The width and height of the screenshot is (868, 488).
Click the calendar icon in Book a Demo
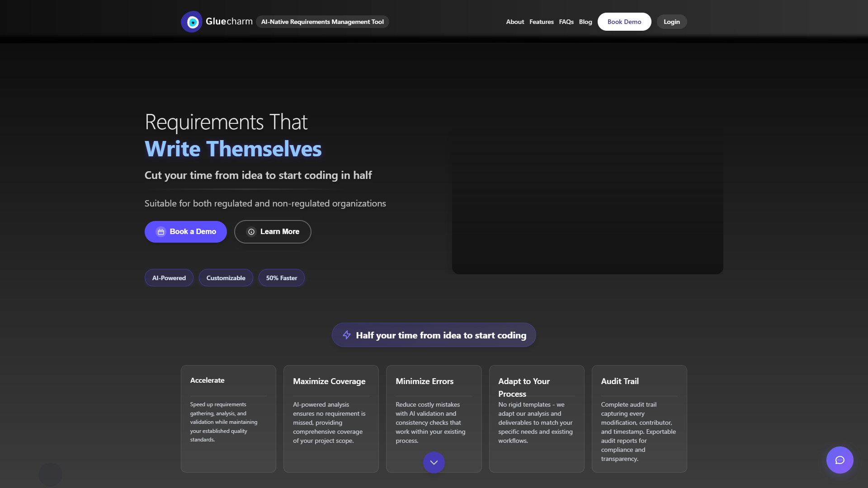pos(161,232)
